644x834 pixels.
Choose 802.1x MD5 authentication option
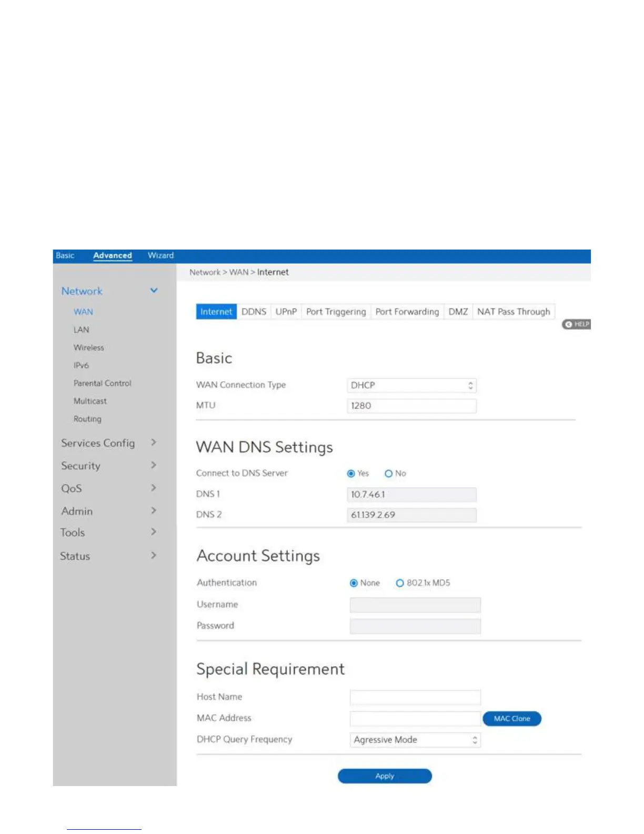click(x=400, y=583)
